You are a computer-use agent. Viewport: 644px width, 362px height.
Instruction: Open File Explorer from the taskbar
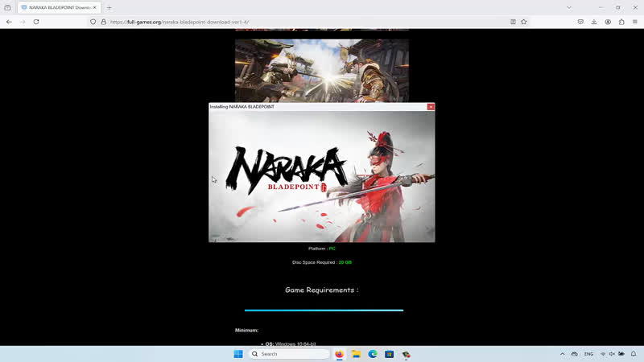356,354
